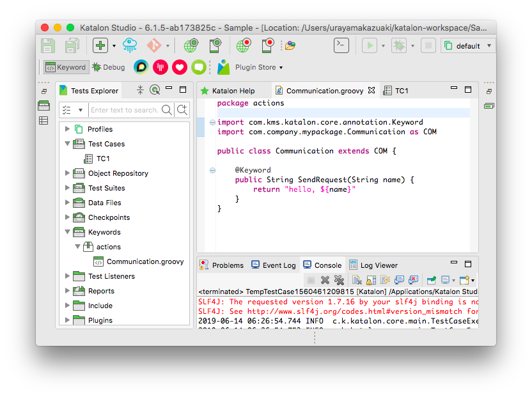The width and height of the screenshot is (532, 397).
Task: Switch to Keyword perspective
Action: [x=66, y=67]
